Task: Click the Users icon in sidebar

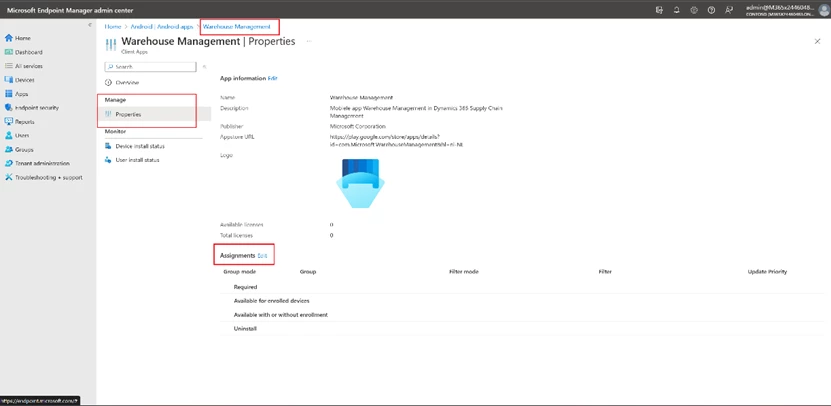Action: click(8, 136)
